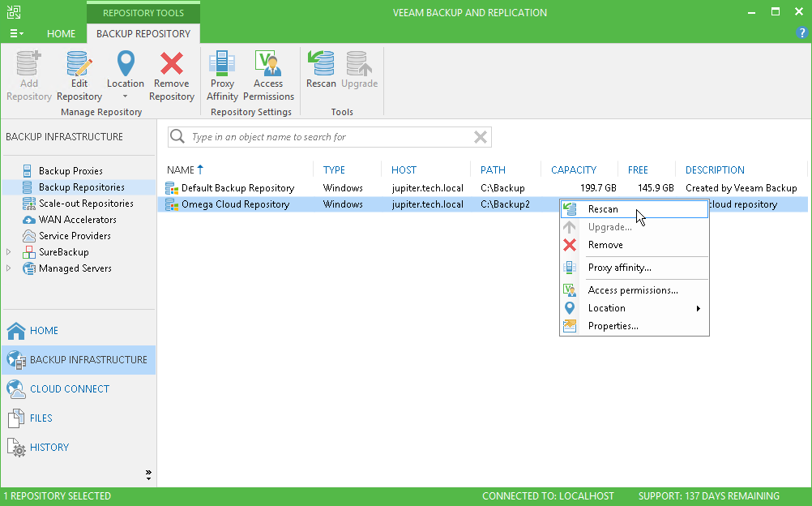The height and width of the screenshot is (506, 812).
Task: Open Proxy Affinity from the ribbon
Action: point(222,75)
